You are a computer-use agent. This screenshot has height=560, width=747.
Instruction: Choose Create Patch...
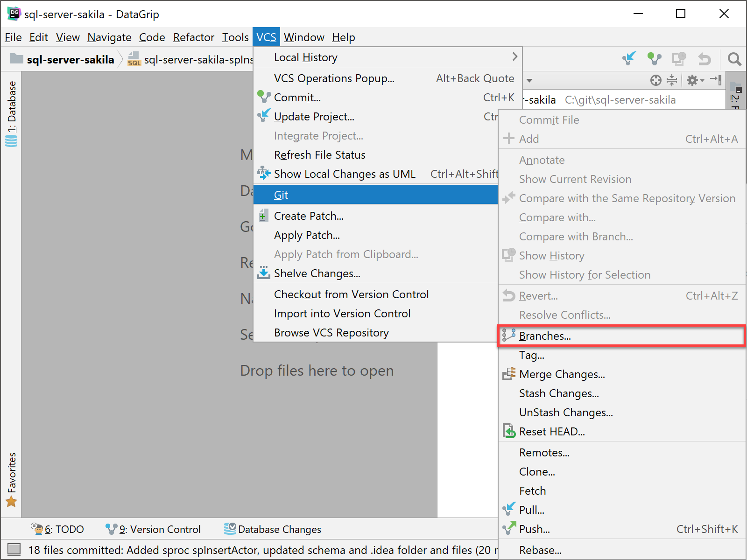[x=376, y=216]
